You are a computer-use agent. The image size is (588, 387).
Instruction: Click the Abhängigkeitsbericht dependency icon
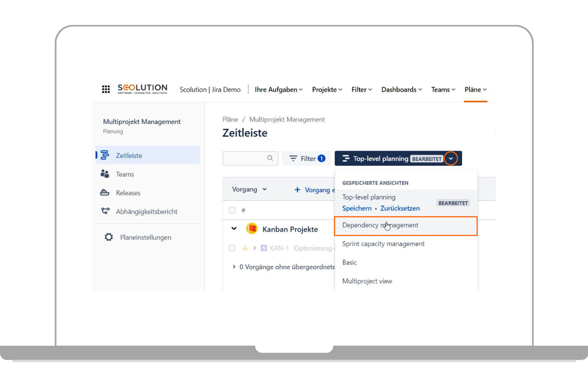(105, 211)
